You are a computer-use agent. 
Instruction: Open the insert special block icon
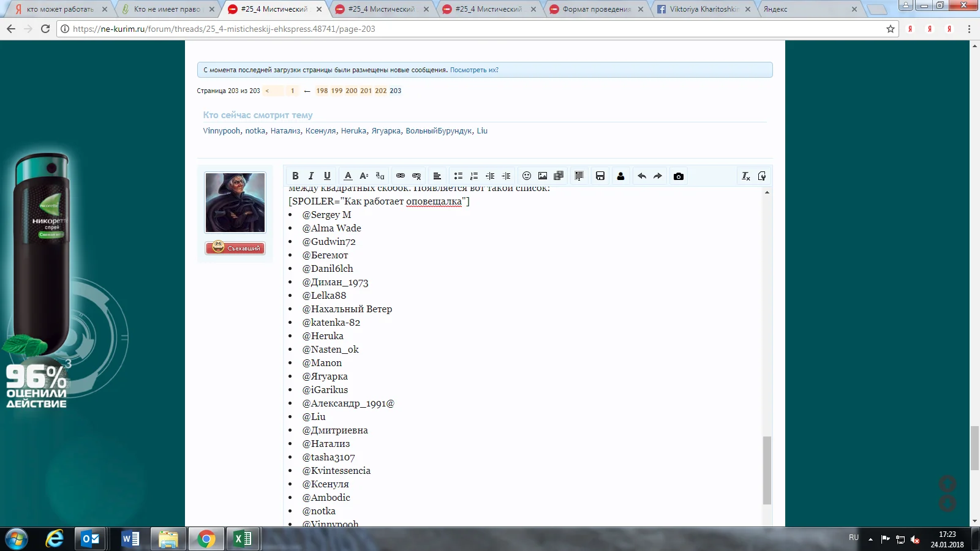pos(579,176)
